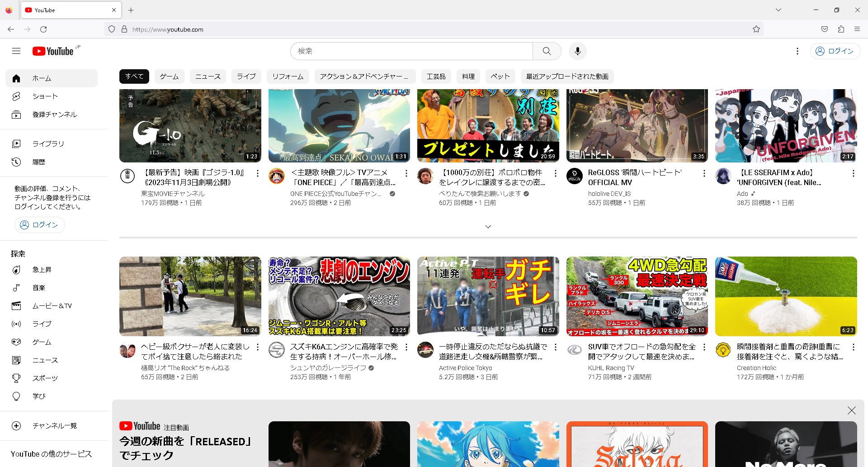Open the hamburger guide menu
Viewport: 868px width, 467px height.
pos(16,51)
